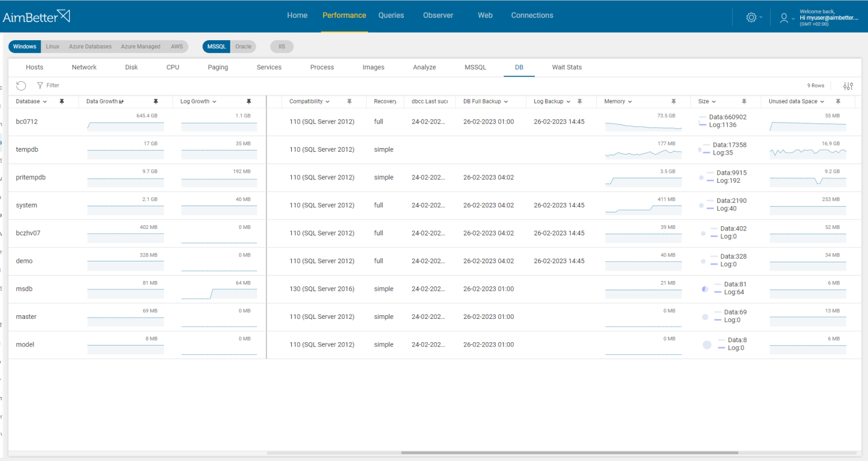This screenshot has height=461, width=868.
Task: Open column settings sliders icon
Action: coord(848,86)
